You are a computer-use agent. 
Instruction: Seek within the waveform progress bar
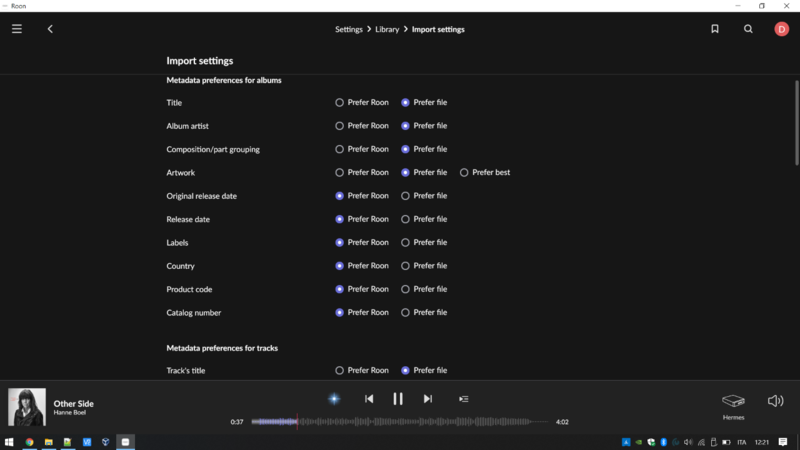pos(399,422)
